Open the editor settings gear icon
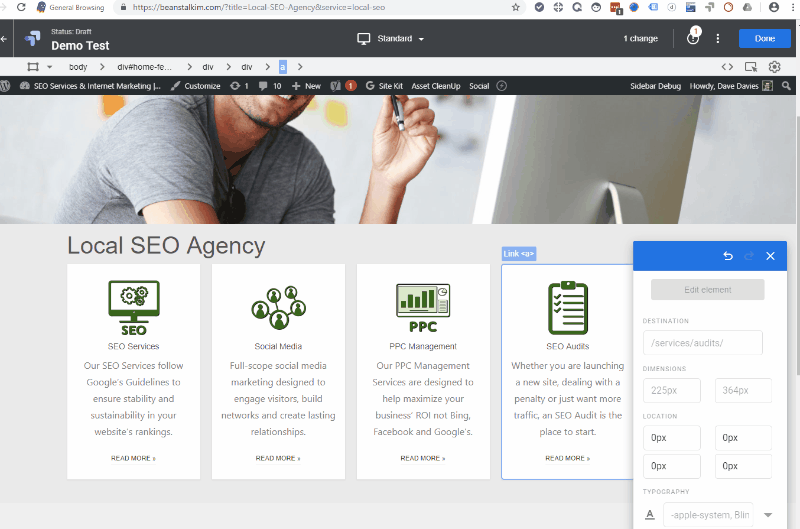Viewport: 800px width, 529px height. (774, 67)
